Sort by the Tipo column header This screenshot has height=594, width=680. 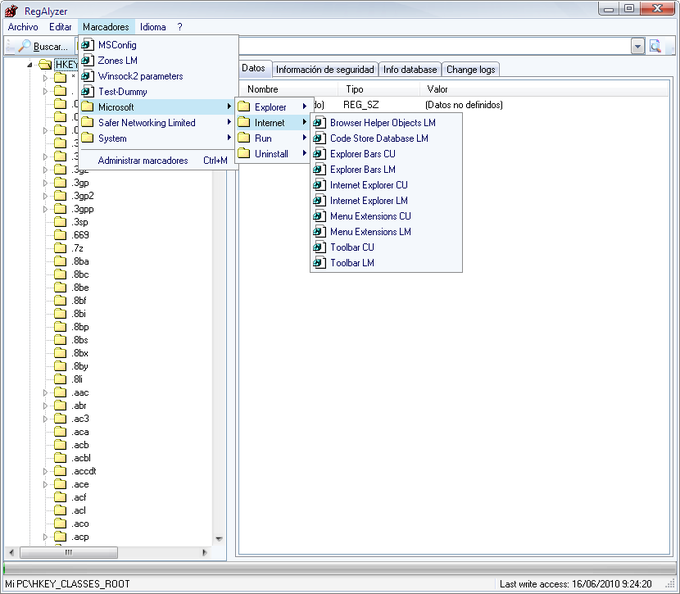379,89
